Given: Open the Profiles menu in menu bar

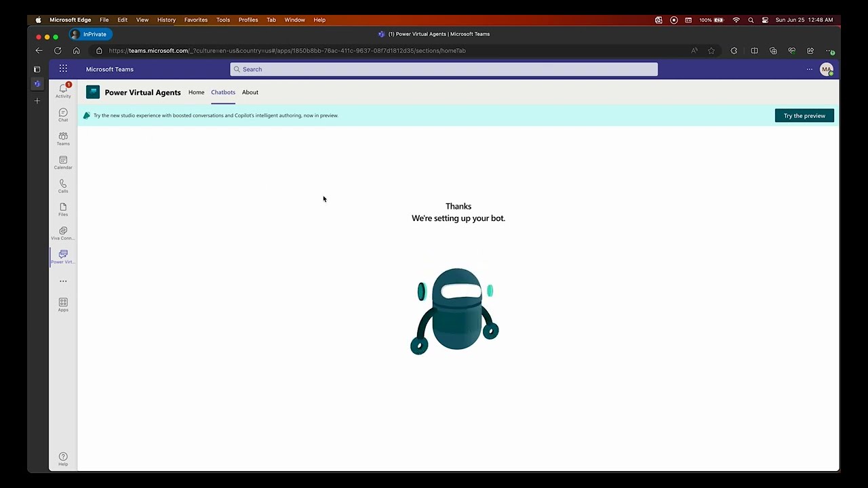Looking at the screenshot, I should (248, 20).
